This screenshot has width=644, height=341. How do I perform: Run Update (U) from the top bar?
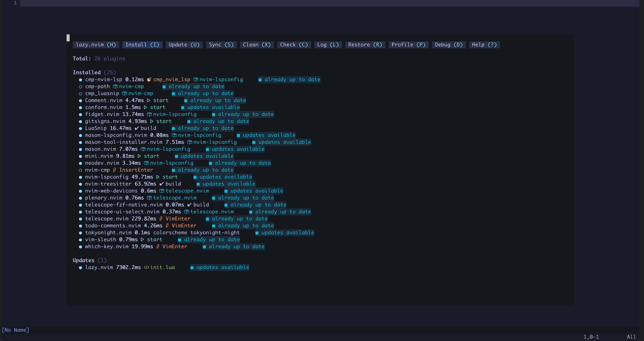coord(184,45)
